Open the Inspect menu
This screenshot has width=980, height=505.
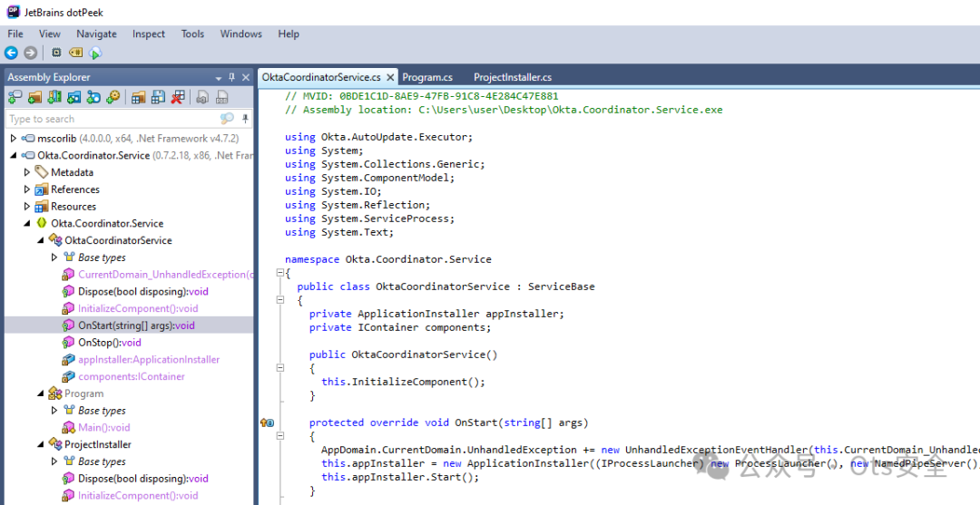[149, 34]
